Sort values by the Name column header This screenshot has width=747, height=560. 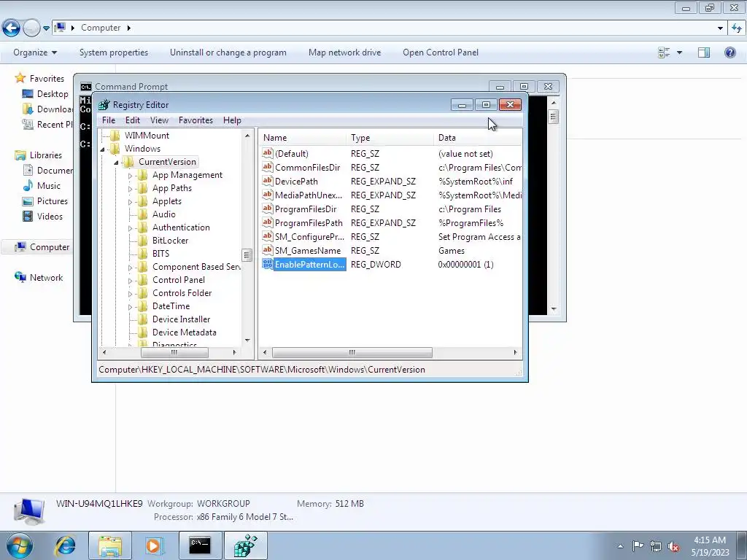303,138
